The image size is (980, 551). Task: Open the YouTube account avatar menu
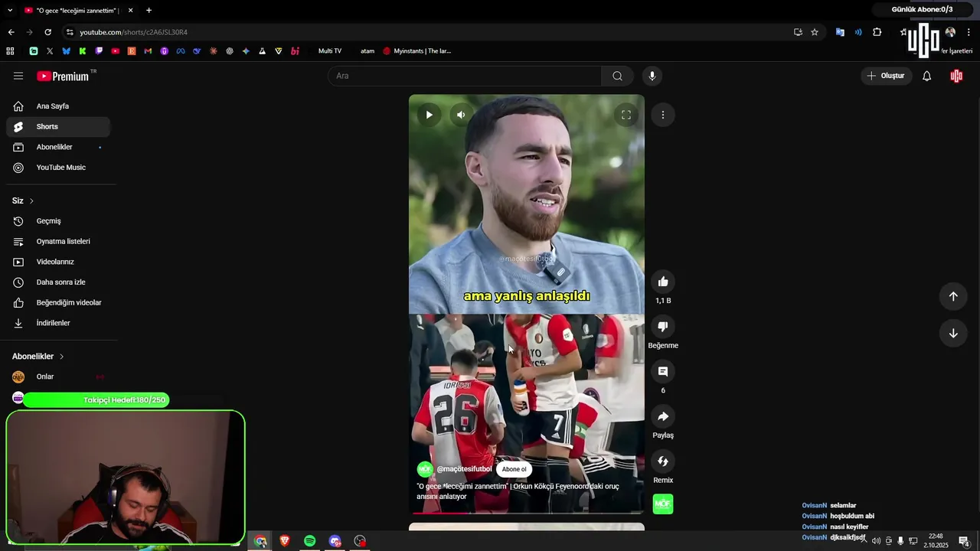(956, 76)
